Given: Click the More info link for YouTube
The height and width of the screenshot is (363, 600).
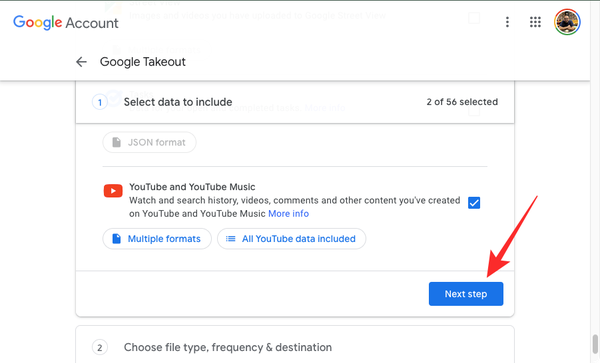Looking at the screenshot, I should click(289, 213).
